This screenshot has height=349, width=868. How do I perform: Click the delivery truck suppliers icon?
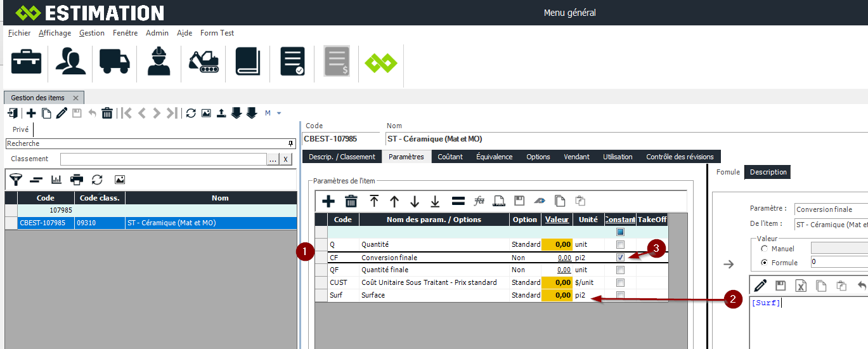[x=115, y=63]
